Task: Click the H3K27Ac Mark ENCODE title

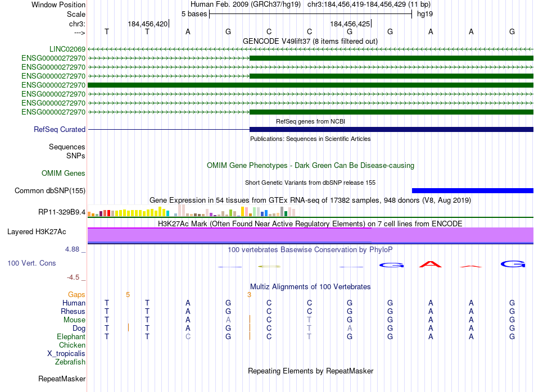Action: [310, 224]
